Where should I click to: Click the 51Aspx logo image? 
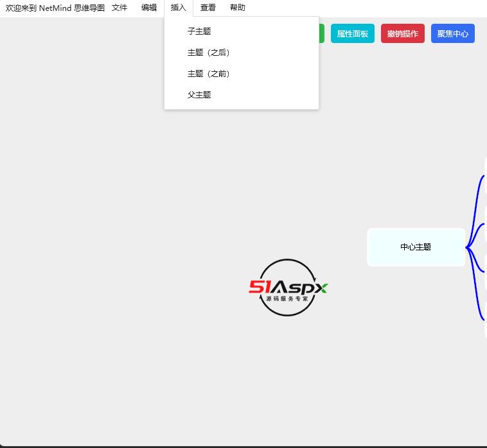pyautogui.click(x=288, y=288)
